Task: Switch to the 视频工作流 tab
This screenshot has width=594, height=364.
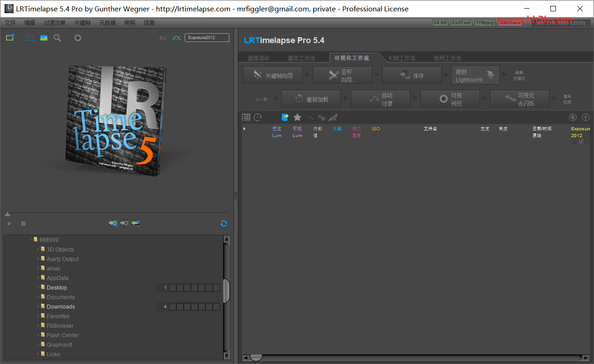Action: pyautogui.click(x=447, y=58)
